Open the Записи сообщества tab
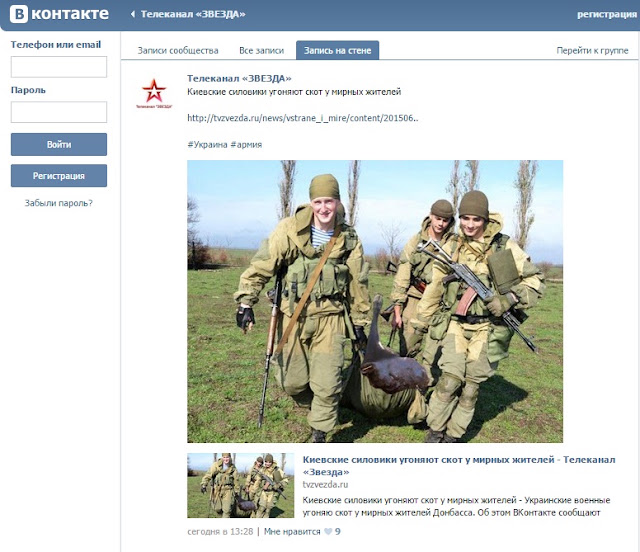 [x=178, y=51]
